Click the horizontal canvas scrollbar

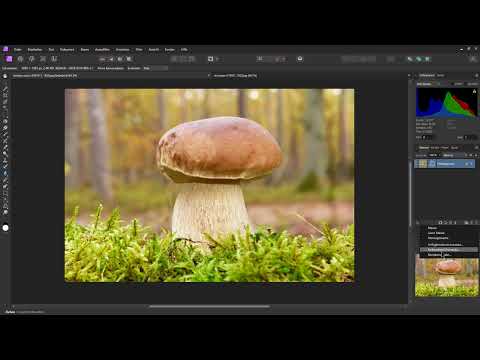[209, 306]
